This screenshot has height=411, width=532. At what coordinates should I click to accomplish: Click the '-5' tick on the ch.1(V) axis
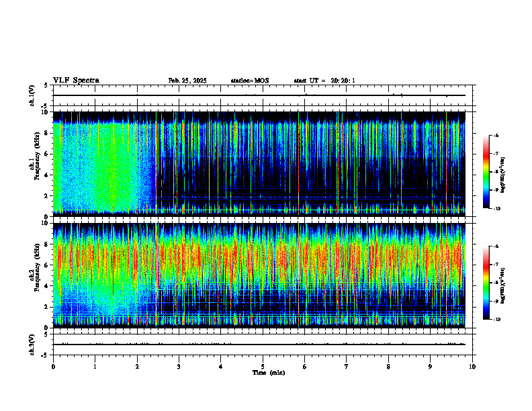(x=45, y=106)
